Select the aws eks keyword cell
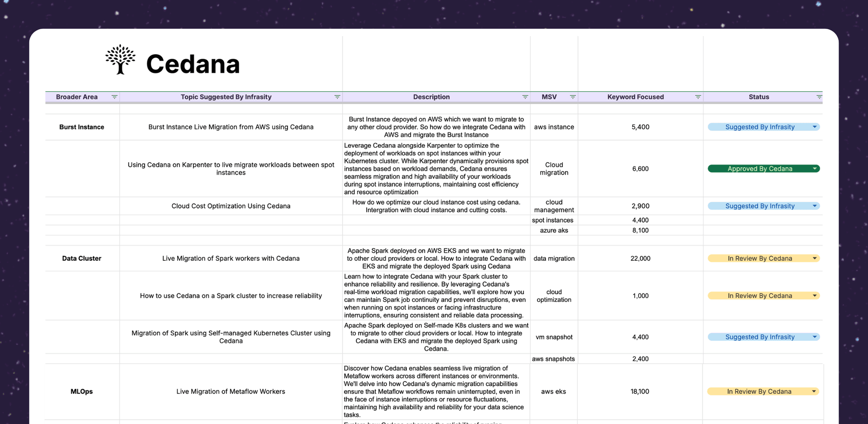 click(x=553, y=391)
